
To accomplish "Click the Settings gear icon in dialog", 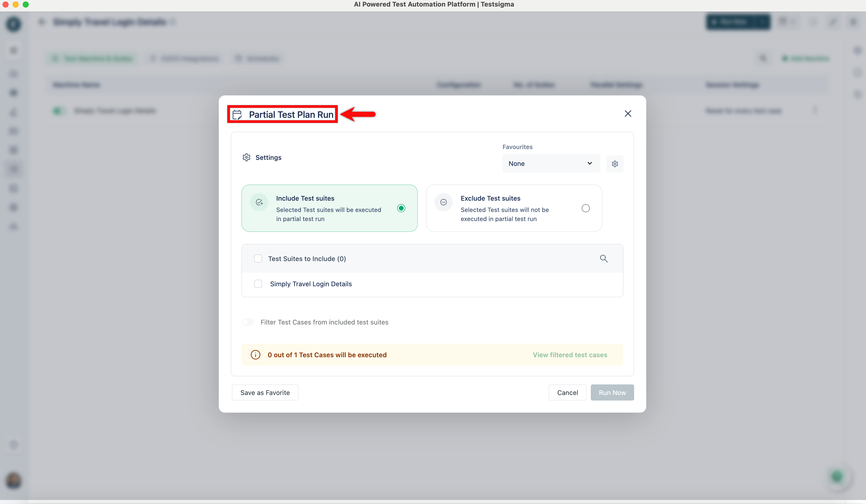I will [x=246, y=157].
